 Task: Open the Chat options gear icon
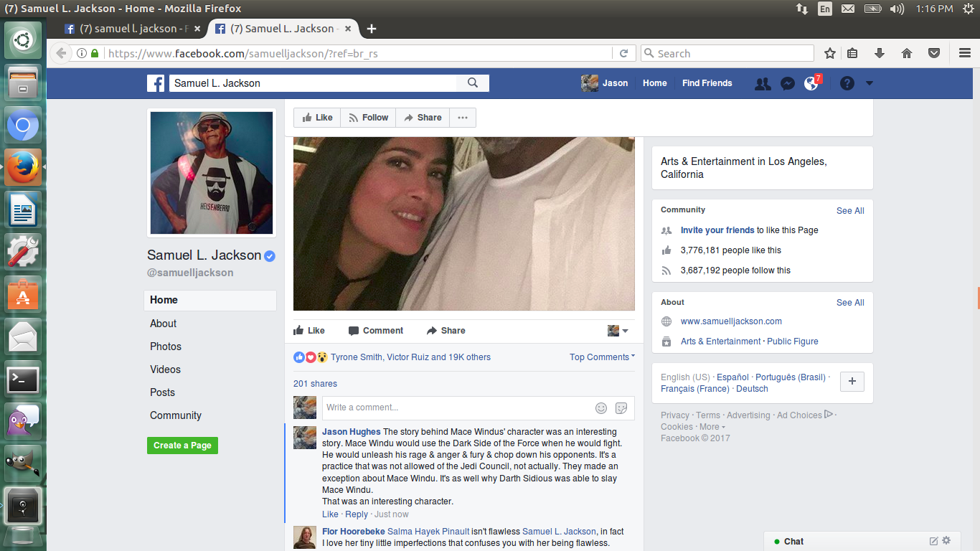(946, 541)
